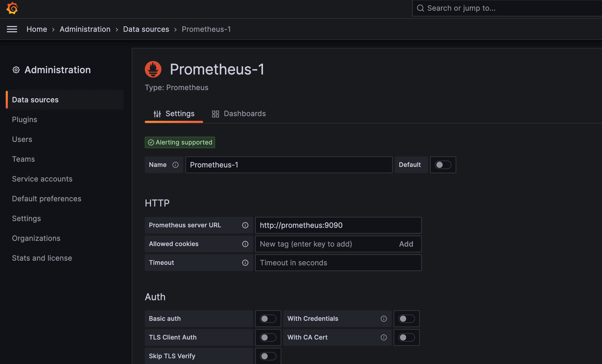Click the Alerting supported checkmark icon
The image size is (602, 364).
(151, 142)
